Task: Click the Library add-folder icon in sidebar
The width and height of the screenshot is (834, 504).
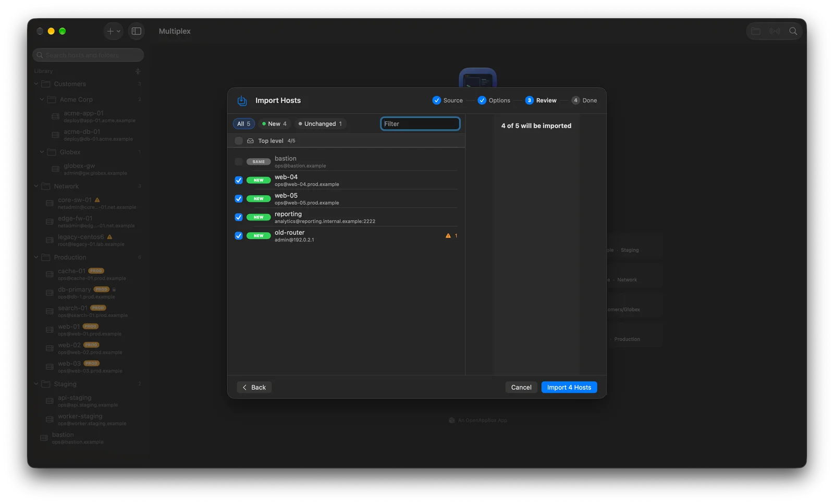Action: click(138, 71)
